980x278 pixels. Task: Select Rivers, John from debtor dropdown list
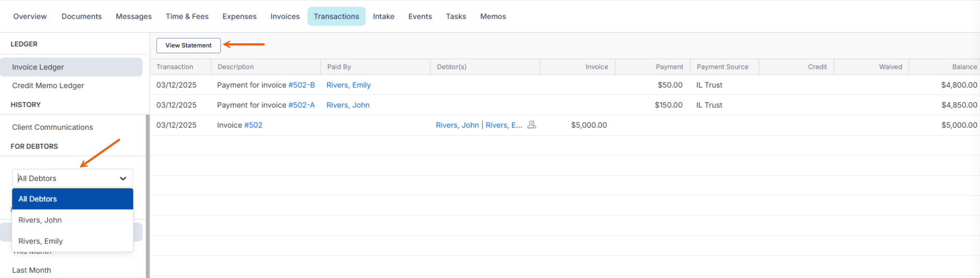point(40,220)
